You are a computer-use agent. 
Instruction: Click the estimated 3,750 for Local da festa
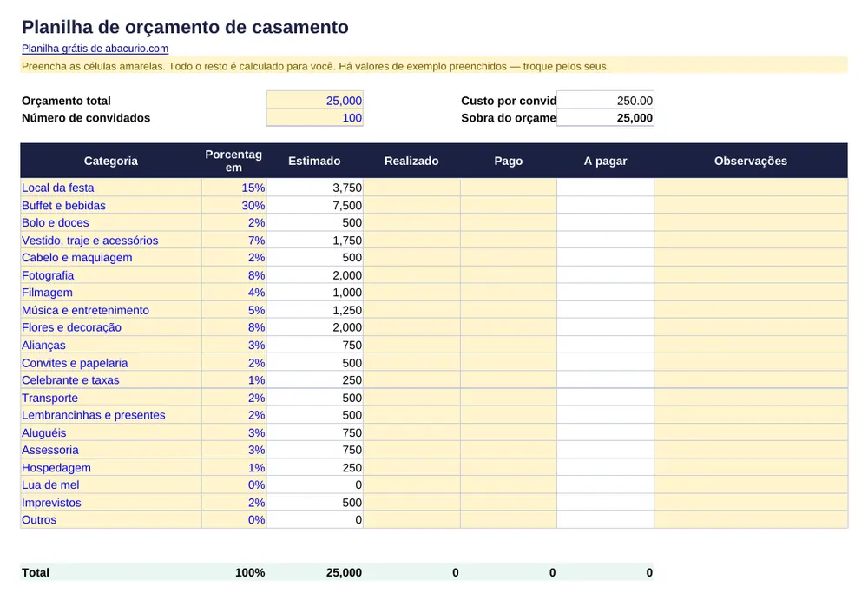coord(314,188)
